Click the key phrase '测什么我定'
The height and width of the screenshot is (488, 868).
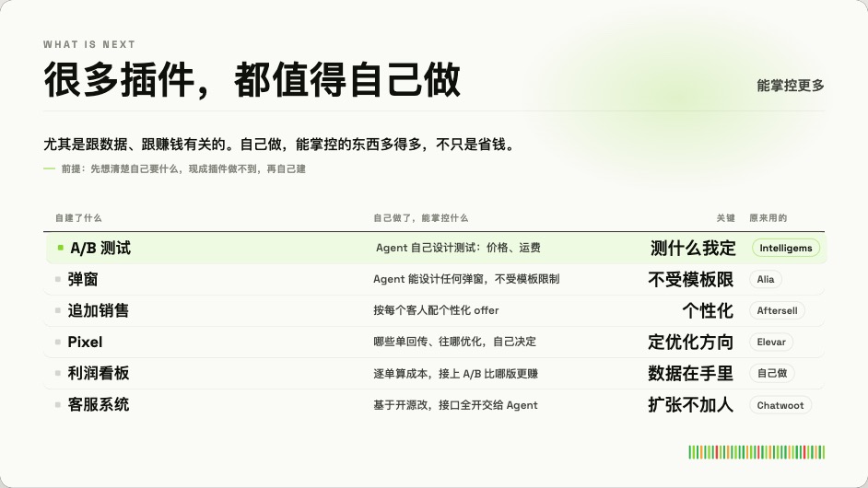[693, 248]
